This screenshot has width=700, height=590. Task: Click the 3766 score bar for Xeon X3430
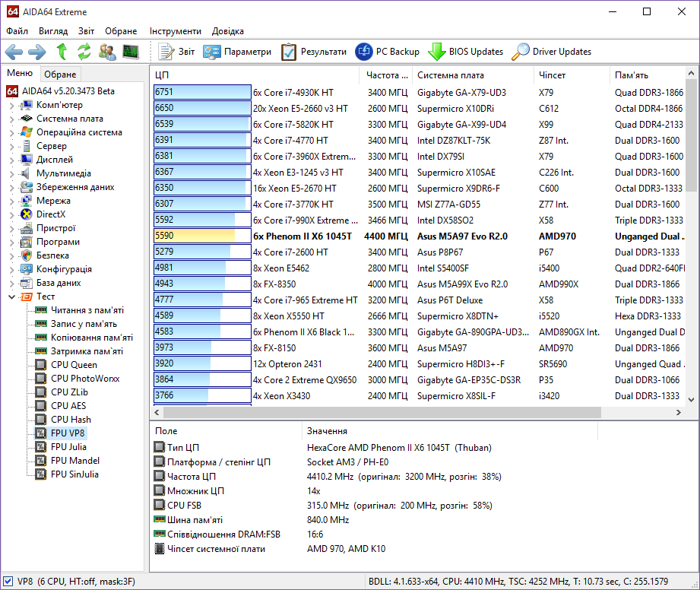pos(202,395)
